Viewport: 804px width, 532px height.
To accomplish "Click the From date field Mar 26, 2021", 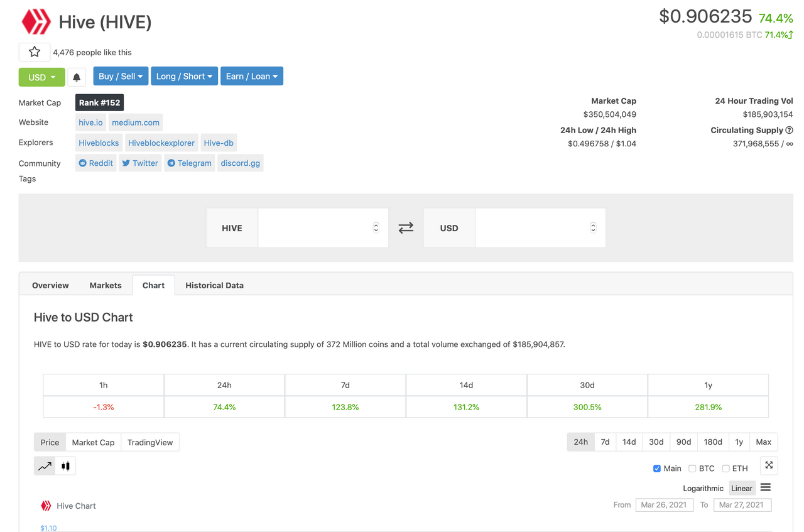I will coord(664,504).
